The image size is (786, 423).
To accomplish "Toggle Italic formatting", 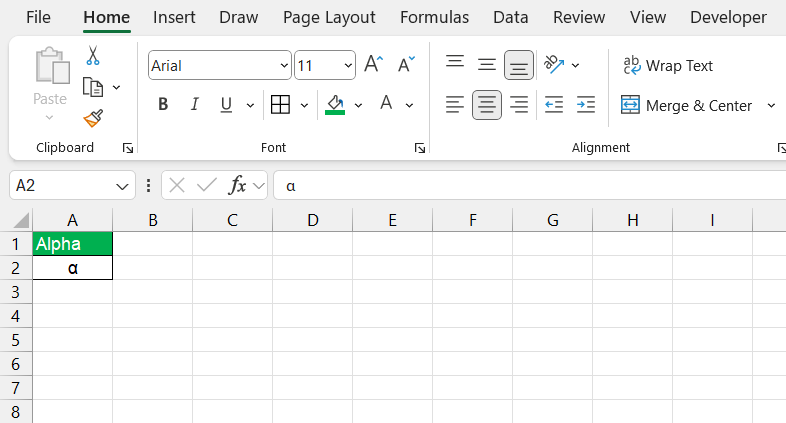I will 194,105.
